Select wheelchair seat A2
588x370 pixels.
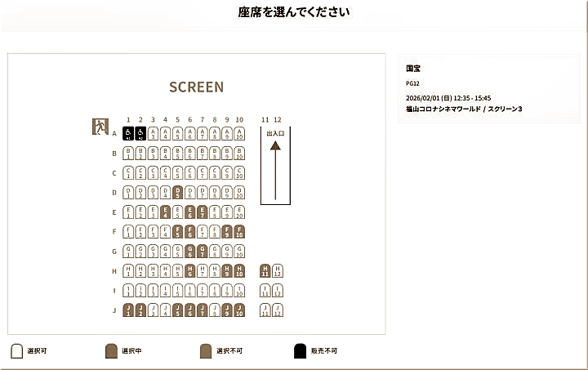click(x=140, y=133)
